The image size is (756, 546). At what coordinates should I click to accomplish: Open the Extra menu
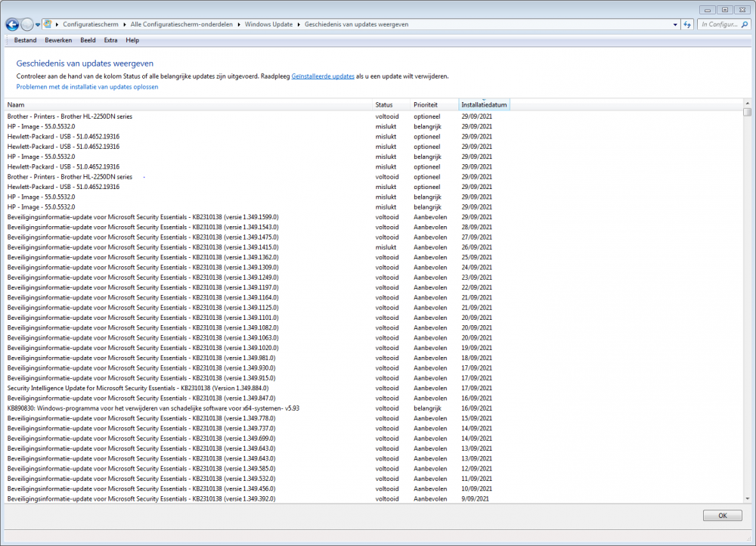[110, 40]
